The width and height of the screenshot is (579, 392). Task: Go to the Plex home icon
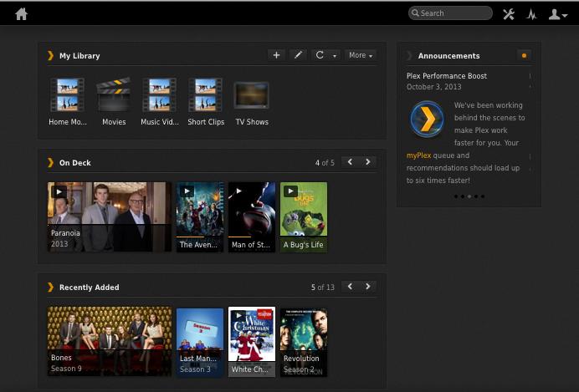(22, 13)
